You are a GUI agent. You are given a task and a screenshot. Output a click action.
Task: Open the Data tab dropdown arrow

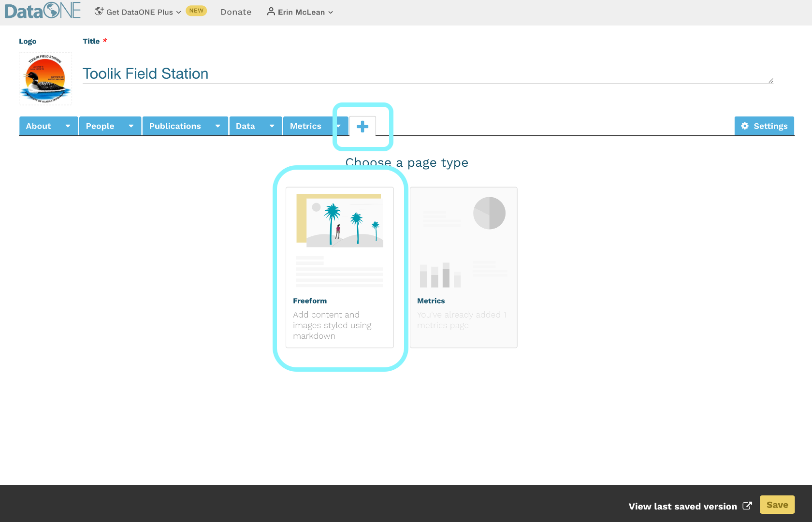pos(272,126)
